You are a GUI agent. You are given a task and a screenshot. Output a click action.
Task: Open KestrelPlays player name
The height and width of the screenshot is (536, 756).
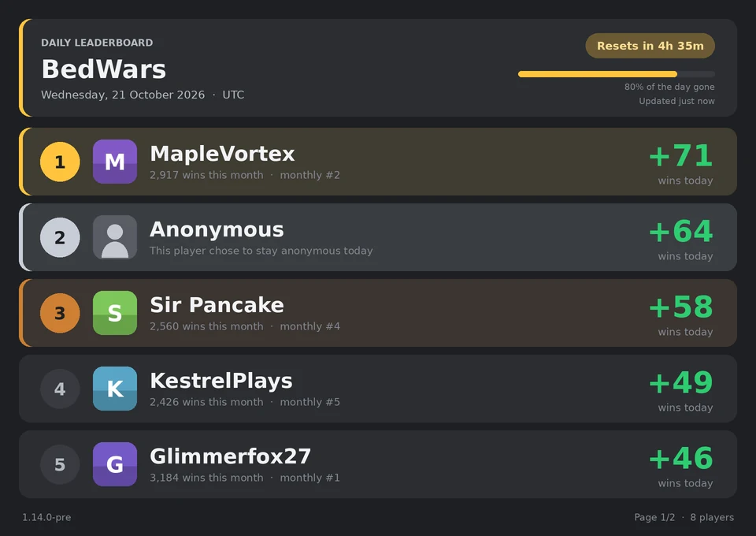221,382
